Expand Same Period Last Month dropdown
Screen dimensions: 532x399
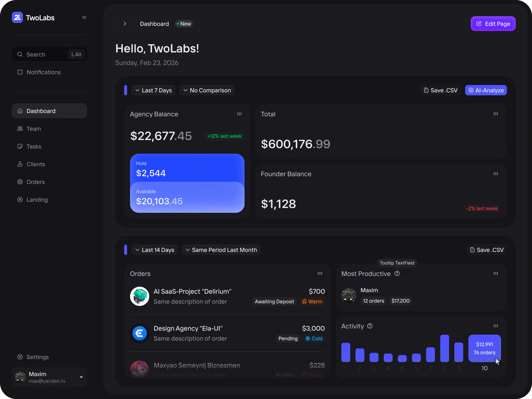click(x=221, y=250)
